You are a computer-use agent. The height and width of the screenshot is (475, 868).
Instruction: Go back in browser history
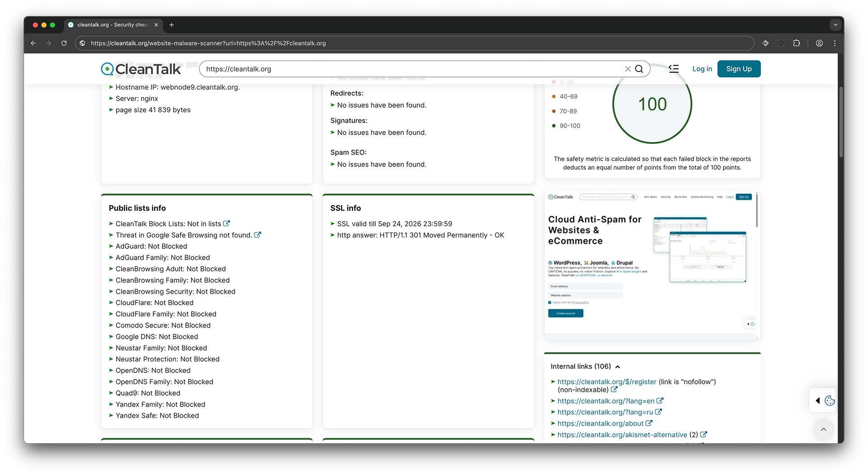[33, 43]
